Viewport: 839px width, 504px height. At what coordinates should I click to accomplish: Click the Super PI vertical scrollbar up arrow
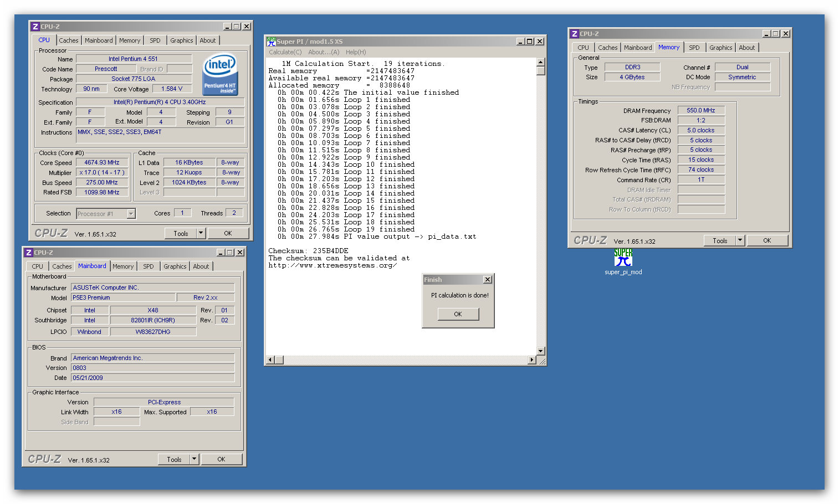pyautogui.click(x=541, y=62)
